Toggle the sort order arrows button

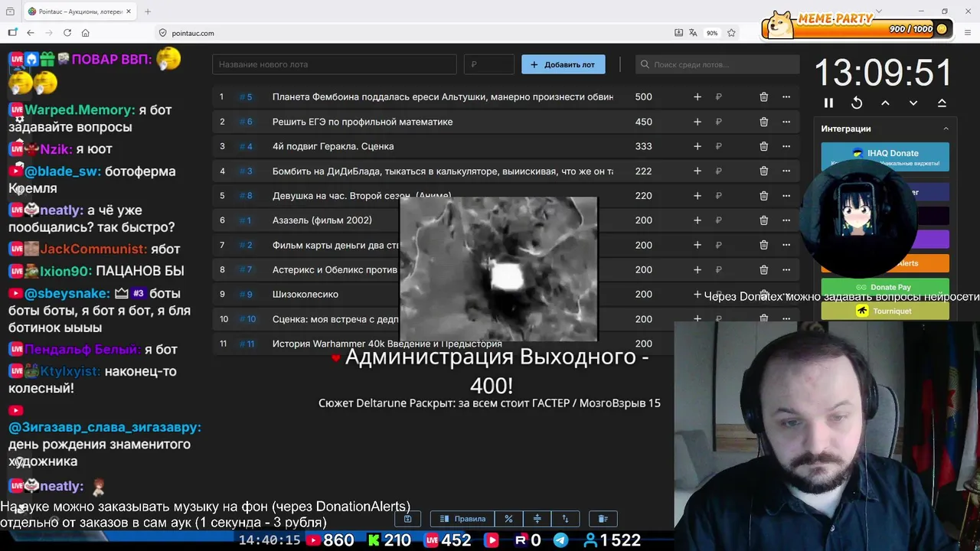(x=565, y=519)
